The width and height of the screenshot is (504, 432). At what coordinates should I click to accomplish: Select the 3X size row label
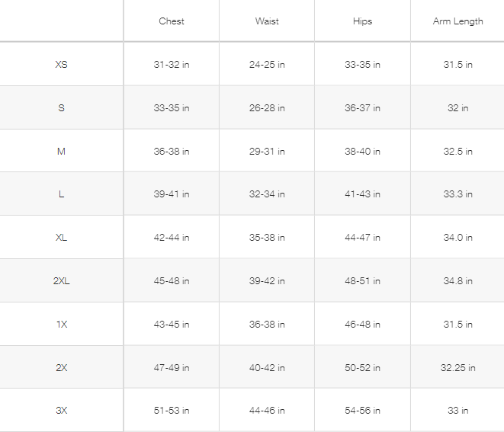click(62, 411)
